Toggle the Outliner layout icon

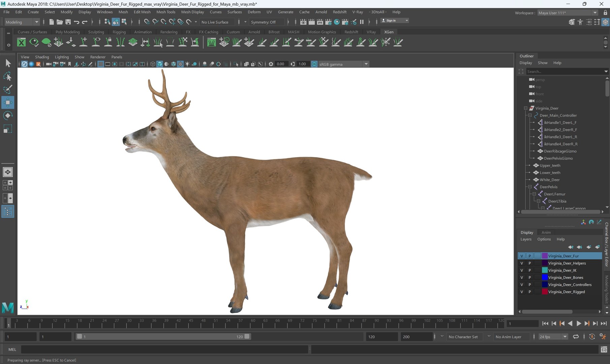click(8, 212)
